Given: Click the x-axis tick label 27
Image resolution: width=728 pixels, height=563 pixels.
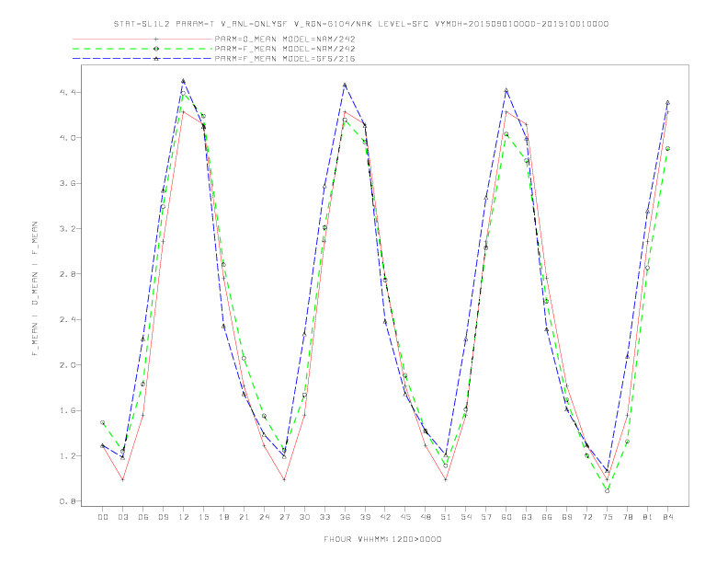Looking at the screenshot, I should (x=284, y=517).
